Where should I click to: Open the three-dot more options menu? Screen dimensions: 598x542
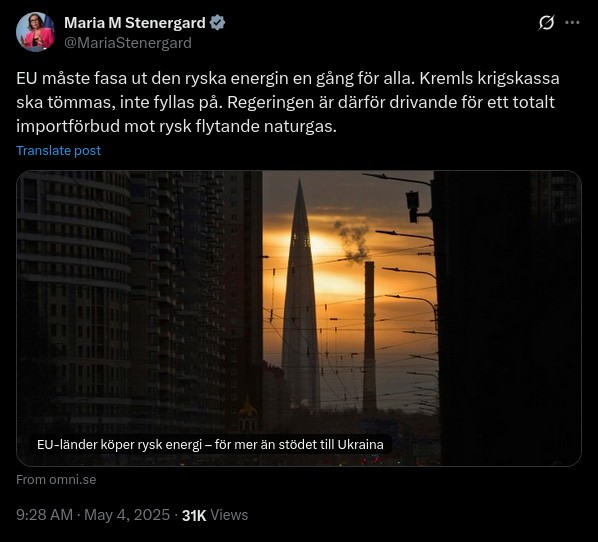click(572, 23)
